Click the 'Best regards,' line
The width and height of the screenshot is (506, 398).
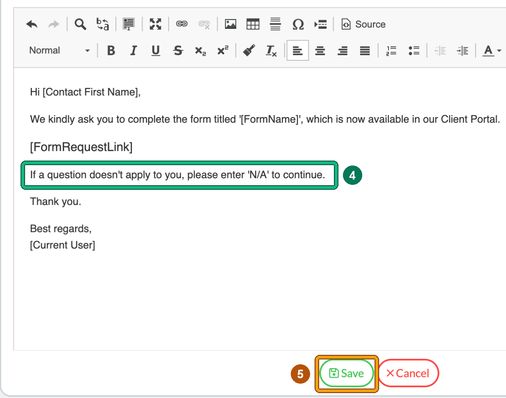[61, 229]
